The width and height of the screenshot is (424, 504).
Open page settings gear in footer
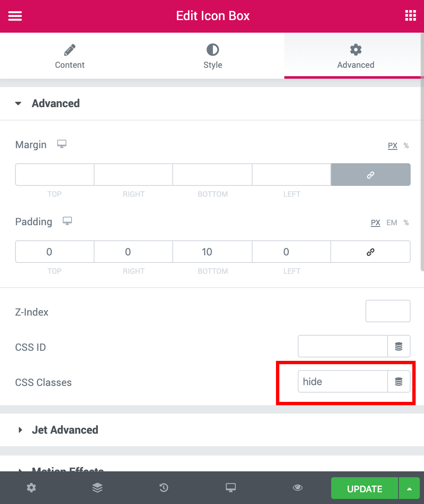(31, 488)
